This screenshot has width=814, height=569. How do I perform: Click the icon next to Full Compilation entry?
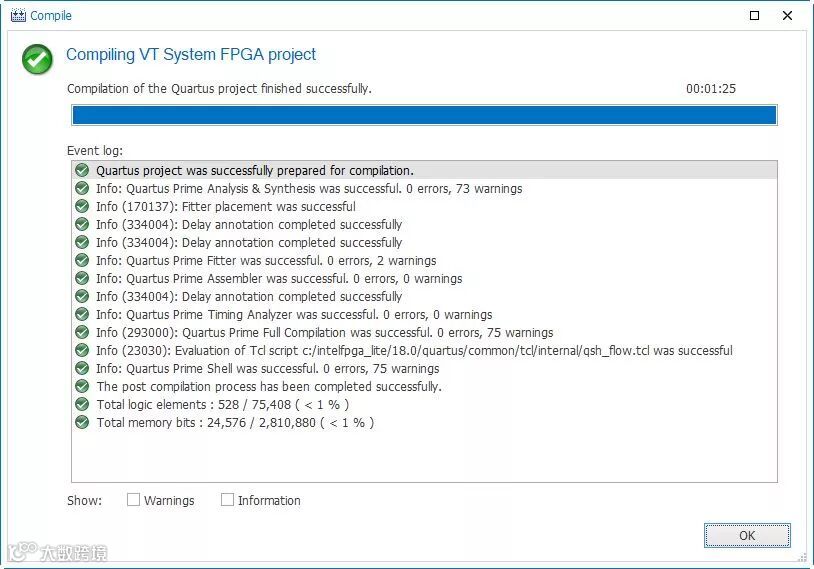pos(82,333)
